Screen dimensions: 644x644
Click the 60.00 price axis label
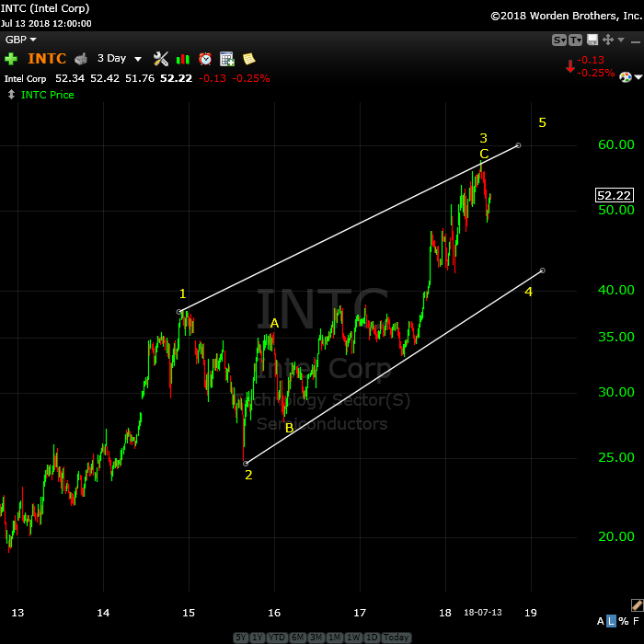(616, 144)
